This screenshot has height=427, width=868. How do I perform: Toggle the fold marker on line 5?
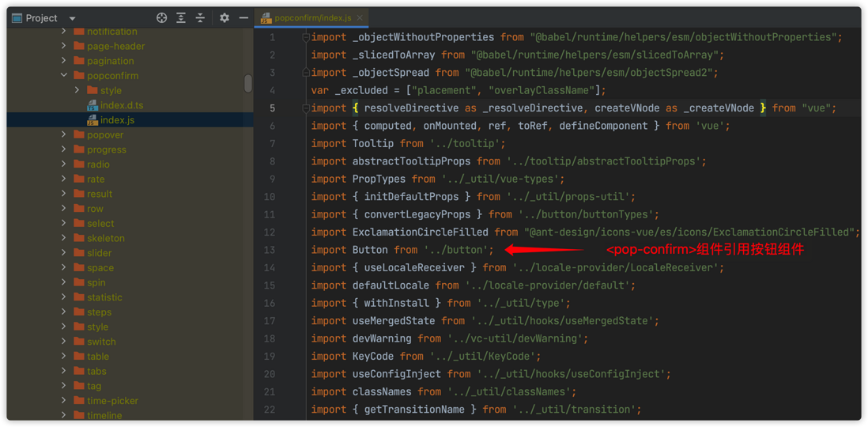(x=306, y=108)
